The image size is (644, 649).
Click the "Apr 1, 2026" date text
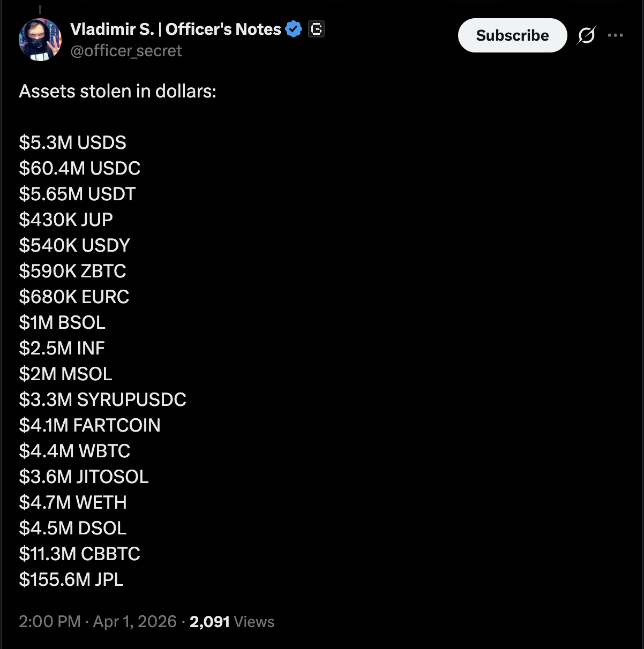coord(135,622)
